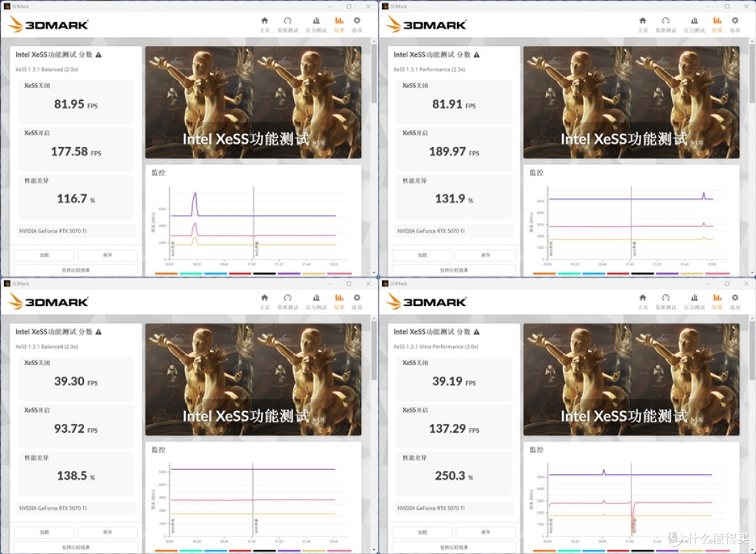Click the XeSS-off '81.91 FPS' value
The height and width of the screenshot is (554, 756).
(x=454, y=104)
